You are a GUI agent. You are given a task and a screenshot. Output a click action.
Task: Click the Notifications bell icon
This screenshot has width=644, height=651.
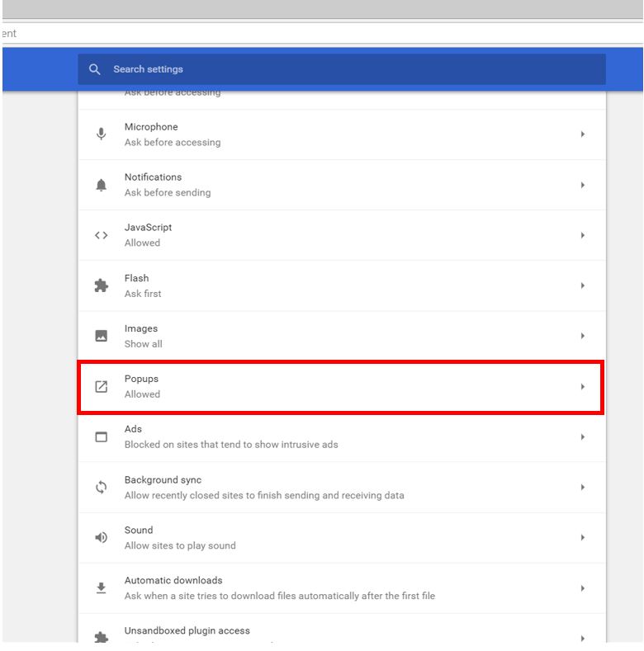[101, 185]
